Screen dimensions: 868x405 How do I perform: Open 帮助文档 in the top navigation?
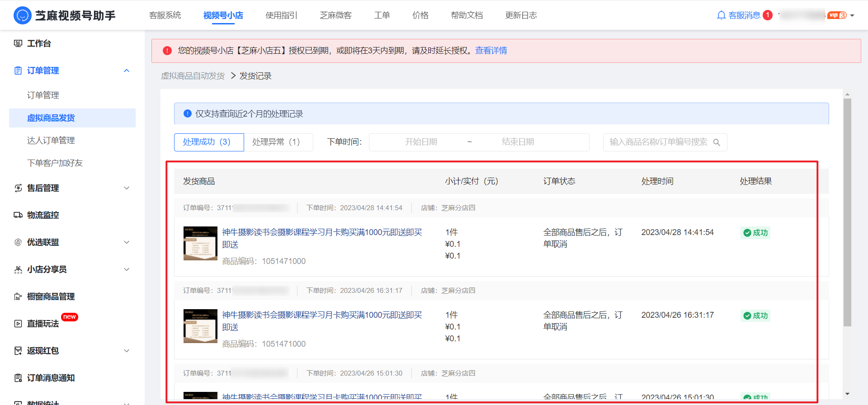(x=467, y=15)
